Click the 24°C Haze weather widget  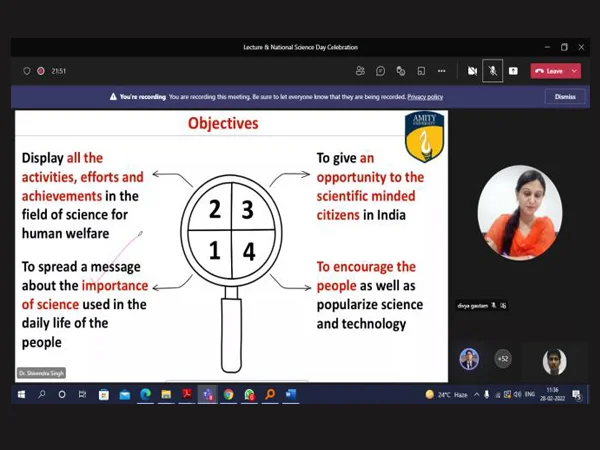(446, 395)
